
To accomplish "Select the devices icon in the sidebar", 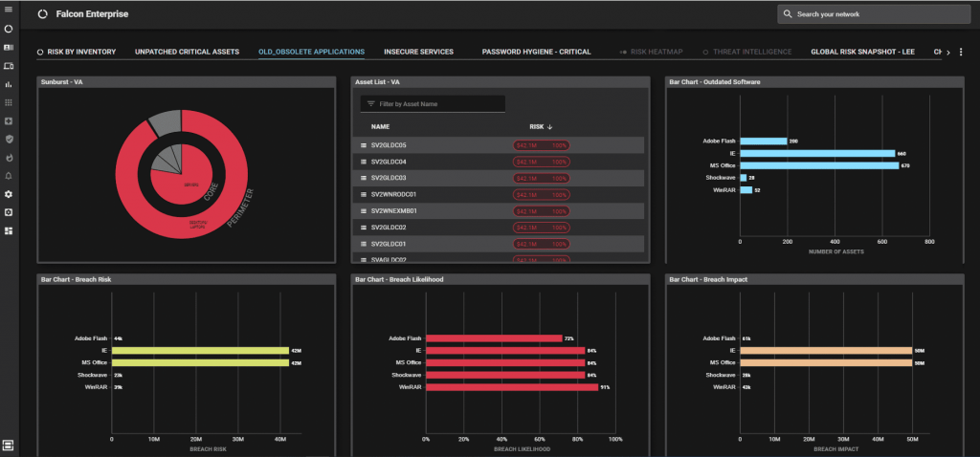I will [9, 66].
